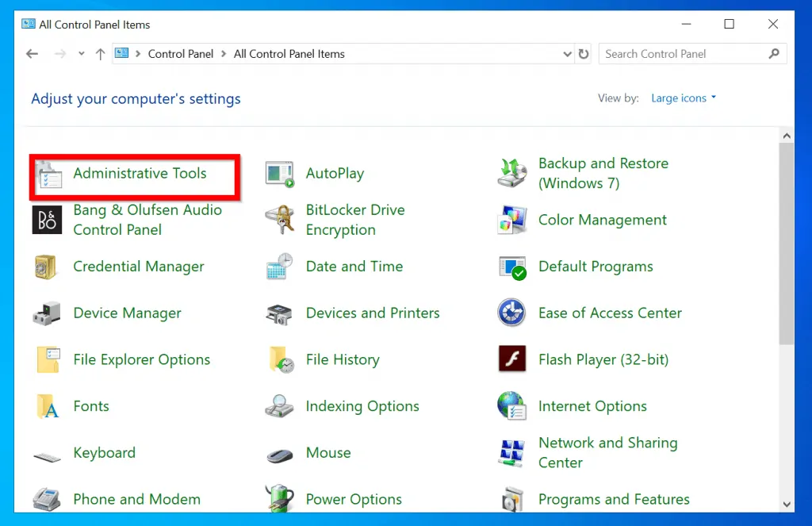Open the window title bar icon menu

coord(29,24)
